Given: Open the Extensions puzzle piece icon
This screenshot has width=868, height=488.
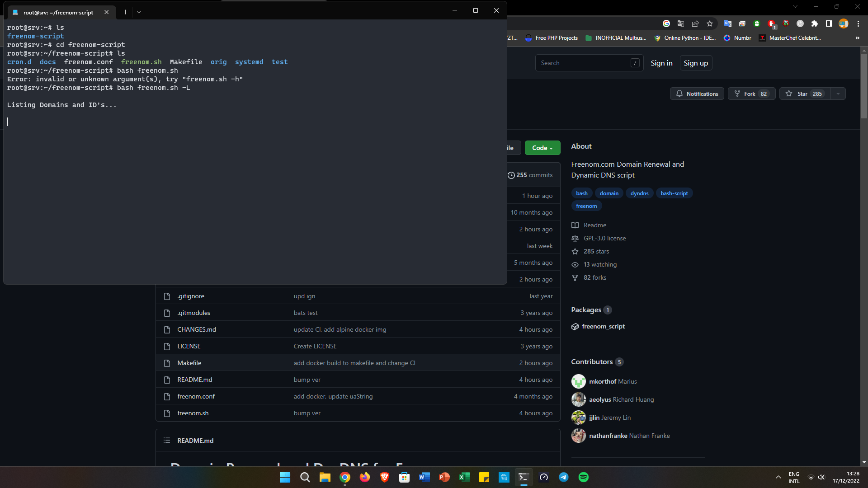Looking at the screenshot, I should coord(815,23).
